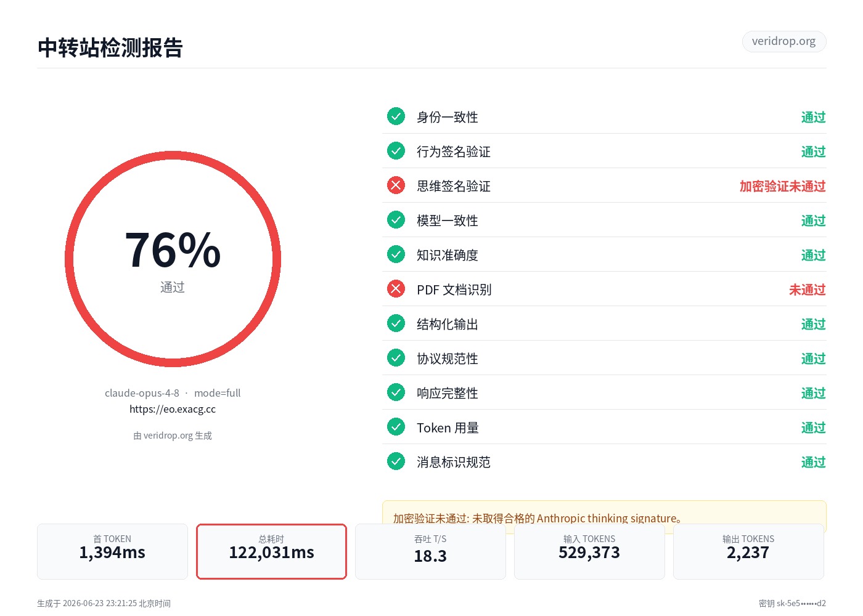Click the 模型一致性 check row label
863x616 pixels.
[x=448, y=221]
